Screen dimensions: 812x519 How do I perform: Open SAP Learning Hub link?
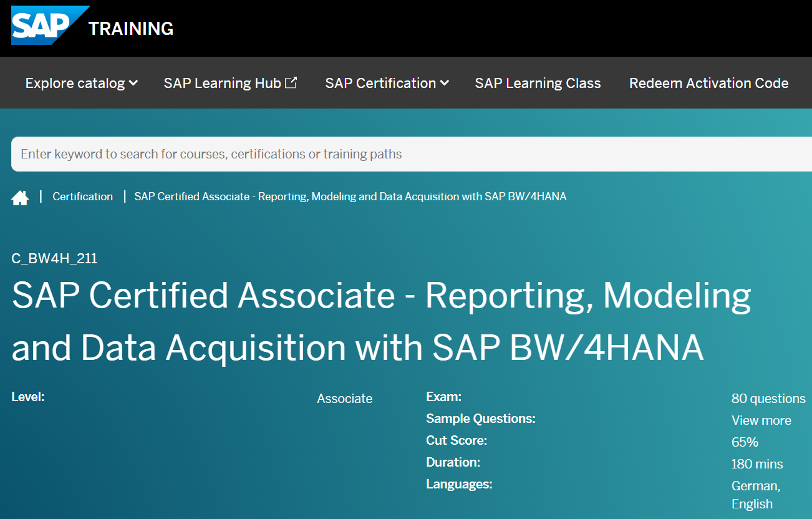point(230,83)
